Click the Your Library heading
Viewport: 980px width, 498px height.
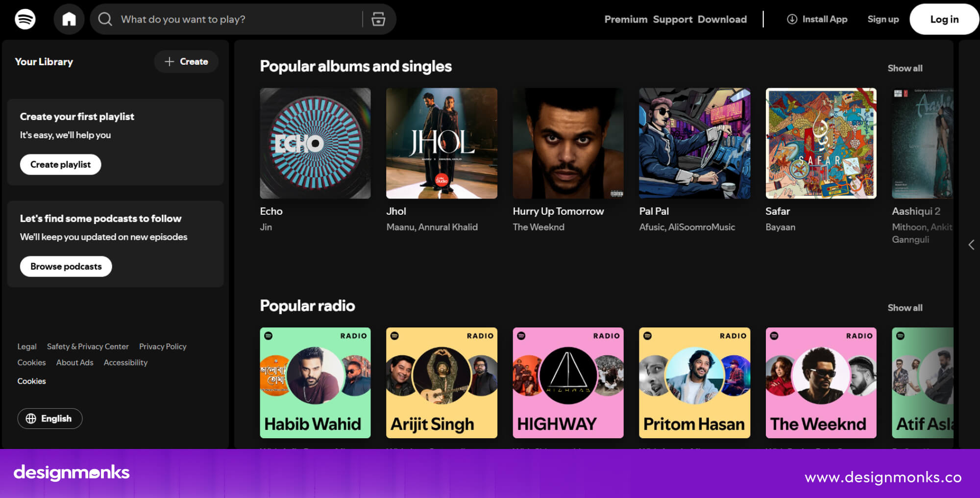click(44, 62)
